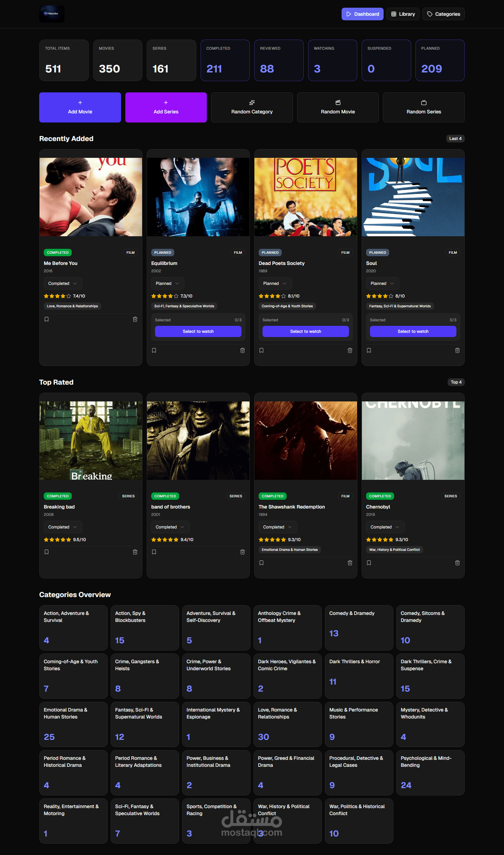Click Select to watch on Dead Poets Society
This screenshot has height=855, width=504.
point(306,331)
